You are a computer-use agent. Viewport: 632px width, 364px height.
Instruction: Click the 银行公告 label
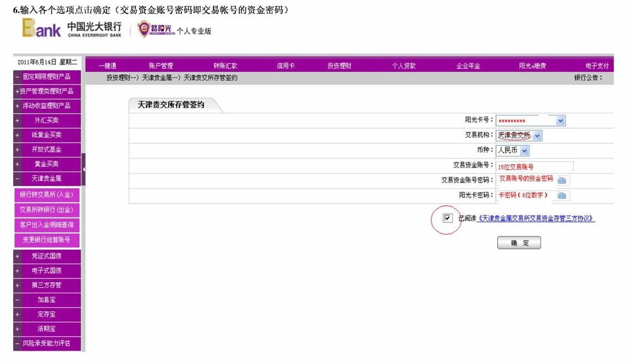[x=588, y=77]
